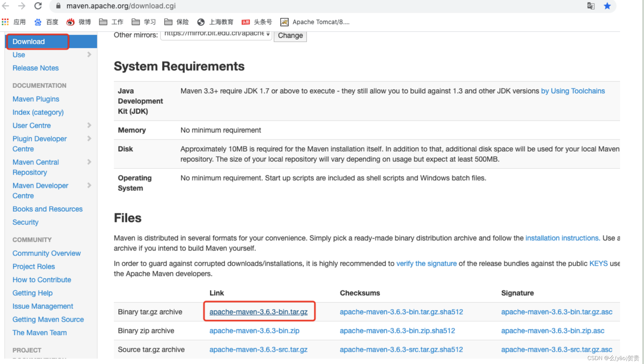The width and height of the screenshot is (644, 364).
Task: Reload the page with refresh icon
Action: pyautogui.click(x=38, y=6)
